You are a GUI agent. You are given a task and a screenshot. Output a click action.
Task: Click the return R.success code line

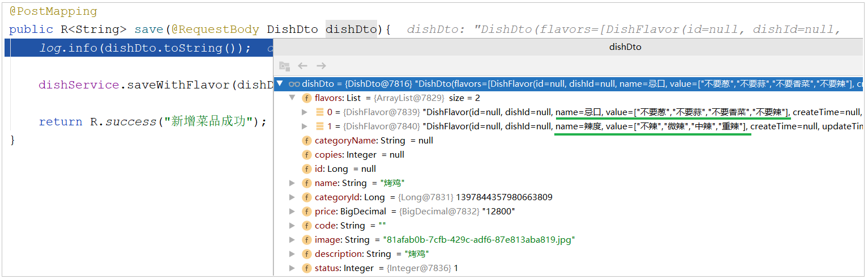point(152,122)
